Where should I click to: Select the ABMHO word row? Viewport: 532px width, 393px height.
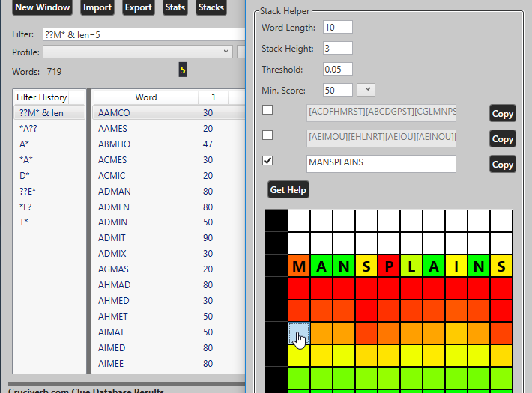[x=169, y=144]
